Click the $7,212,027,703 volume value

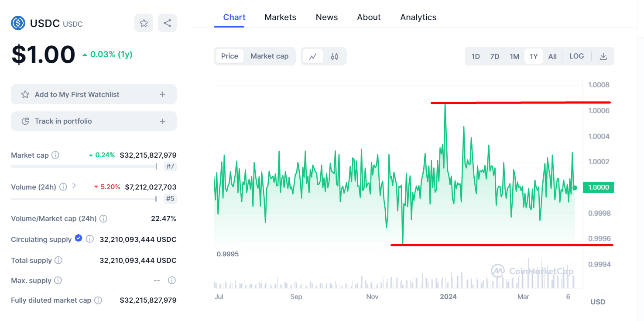pos(151,187)
